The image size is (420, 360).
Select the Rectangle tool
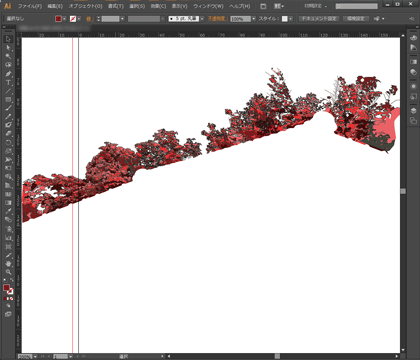[x=8, y=100]
